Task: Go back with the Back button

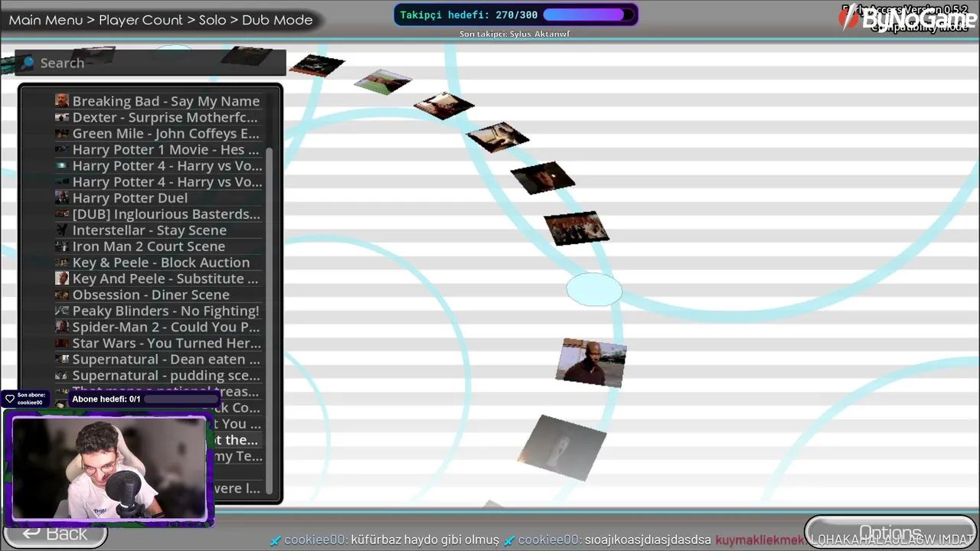Action: [55, 533]
